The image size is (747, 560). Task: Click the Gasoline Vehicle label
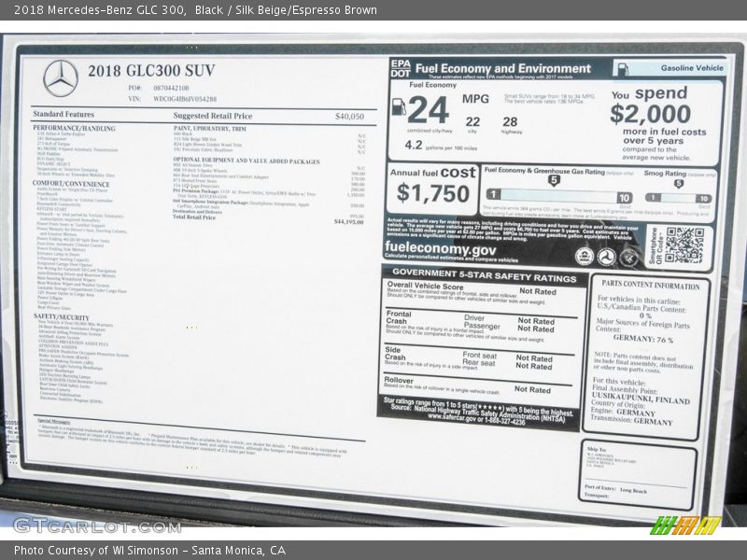click(692, 68)
